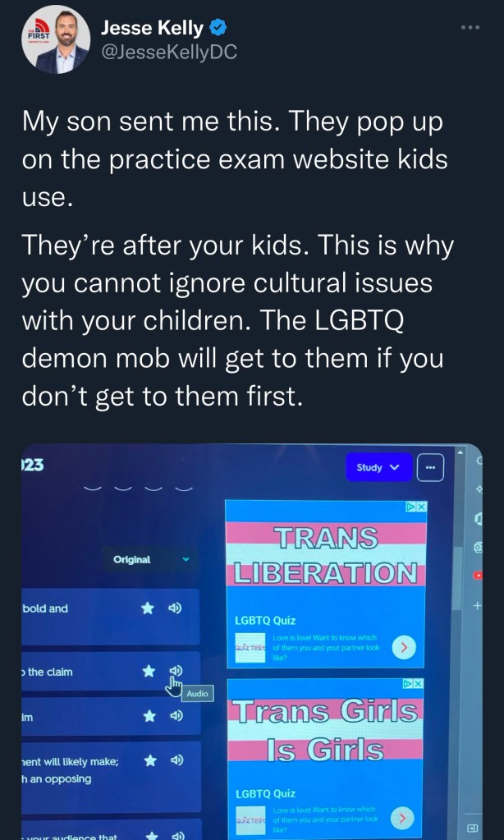Star the 'the claim' card
This screenshot has height=840, width=504.
[x=149, y=671]
